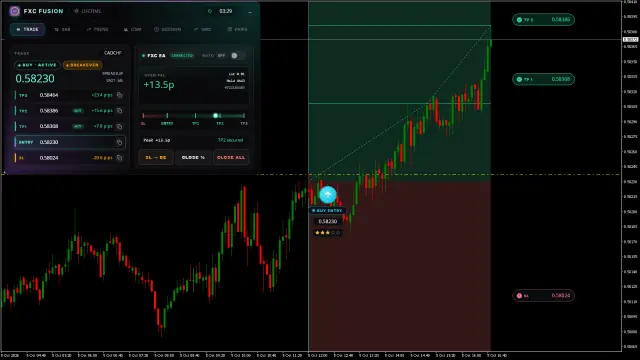The height and width of the screenshot is (360, 640).
Task: Open the Trade tab
Action: coord(28,29)
